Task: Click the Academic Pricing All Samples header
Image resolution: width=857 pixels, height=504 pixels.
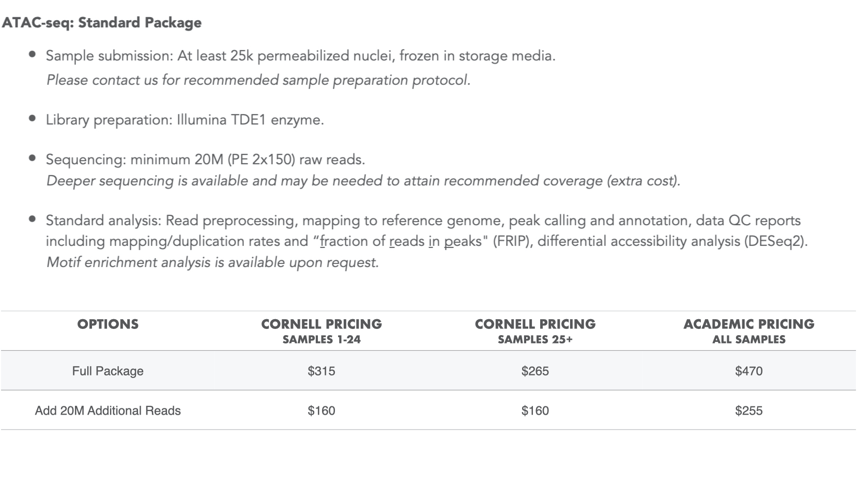Action: pos(748,330)
